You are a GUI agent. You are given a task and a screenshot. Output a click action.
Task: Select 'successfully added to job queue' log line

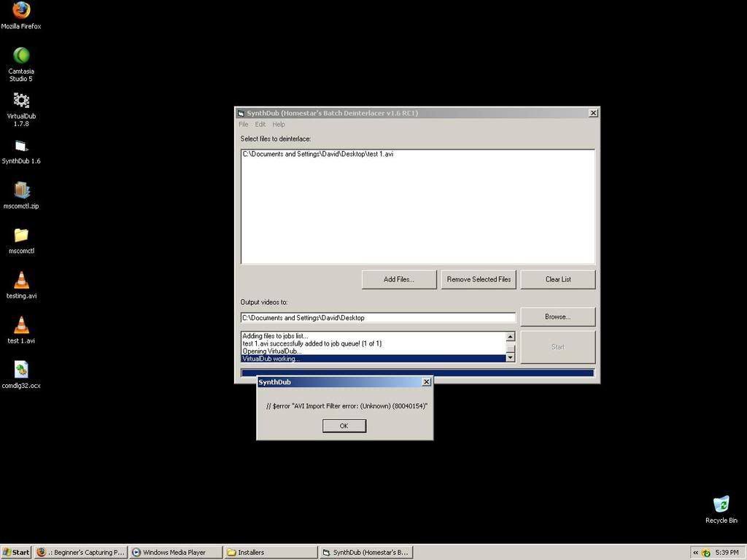click(312, 343)
